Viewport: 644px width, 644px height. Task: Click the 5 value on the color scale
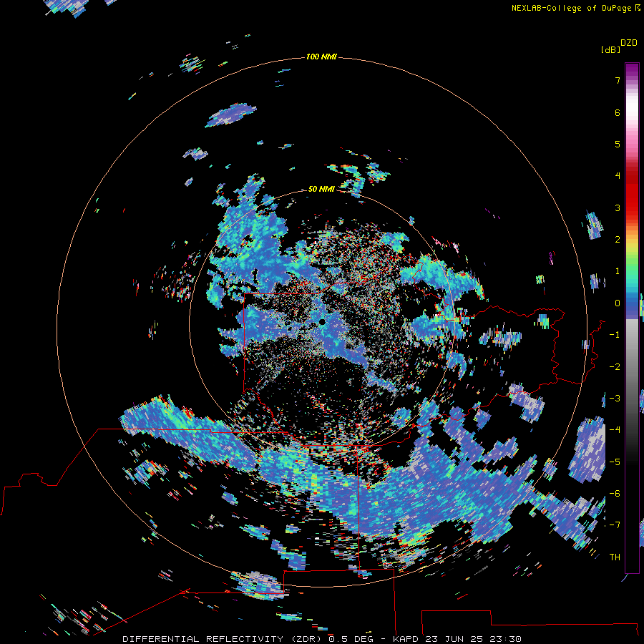click(x=618, y=144)
